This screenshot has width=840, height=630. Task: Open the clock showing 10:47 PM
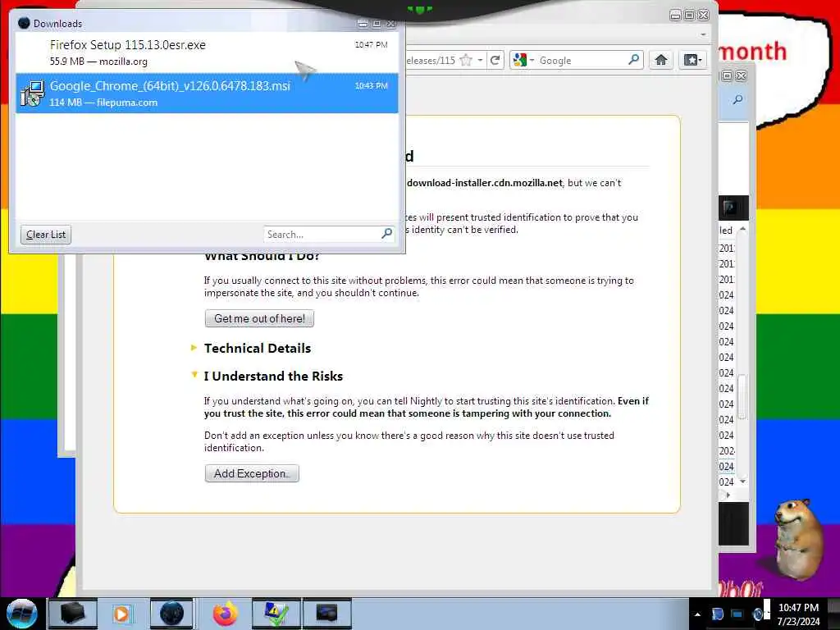798,614
